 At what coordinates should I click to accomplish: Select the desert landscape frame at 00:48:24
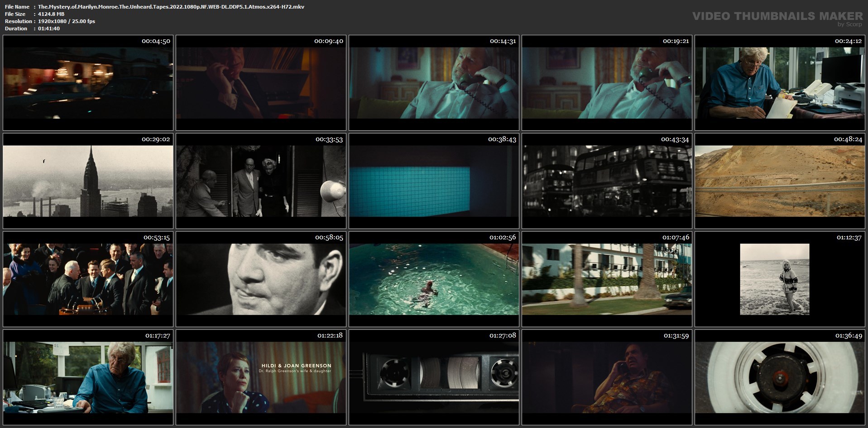780,181
